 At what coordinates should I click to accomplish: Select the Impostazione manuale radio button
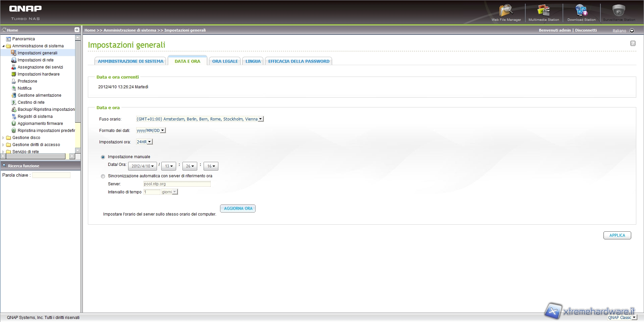[x=103, y=157]
